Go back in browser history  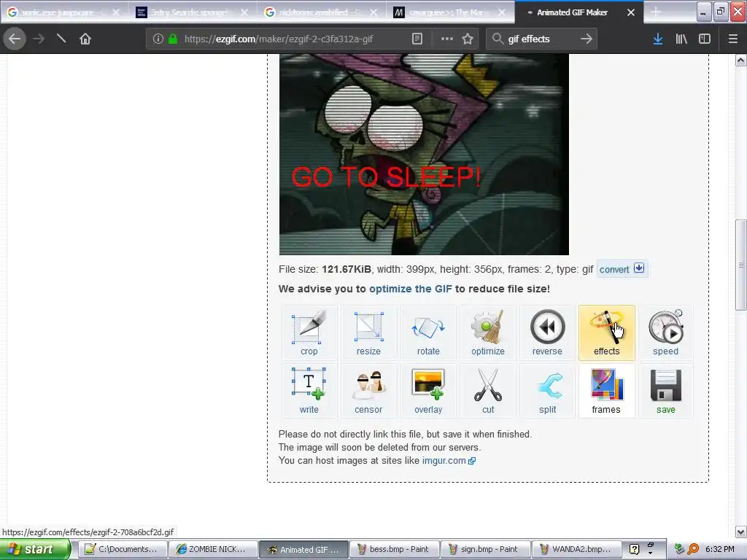15,39
